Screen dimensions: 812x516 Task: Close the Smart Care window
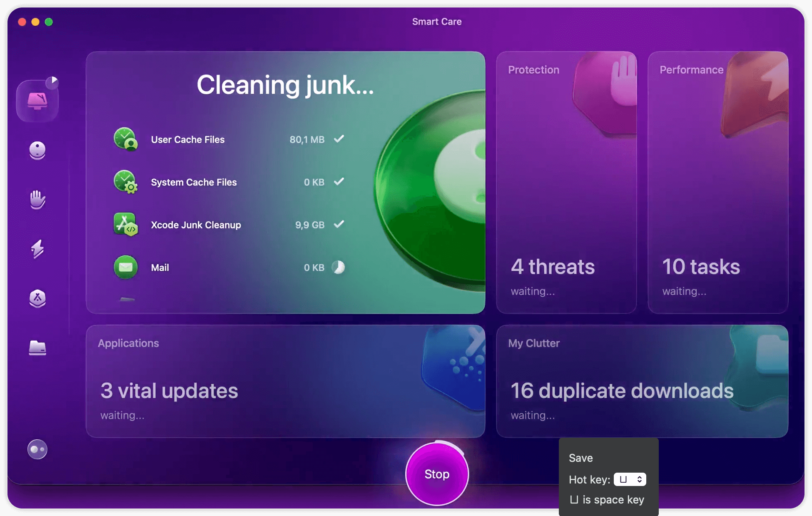[x=22, y=22]
